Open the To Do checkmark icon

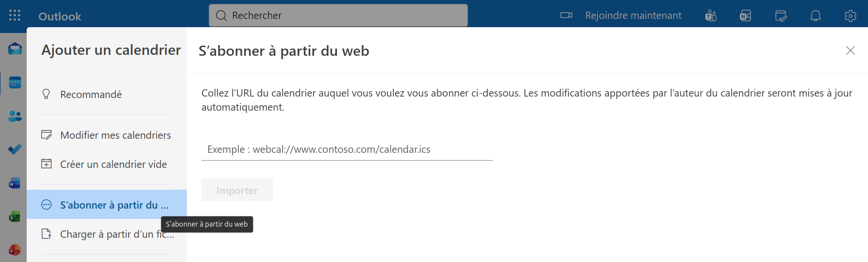tap(15, 149)
